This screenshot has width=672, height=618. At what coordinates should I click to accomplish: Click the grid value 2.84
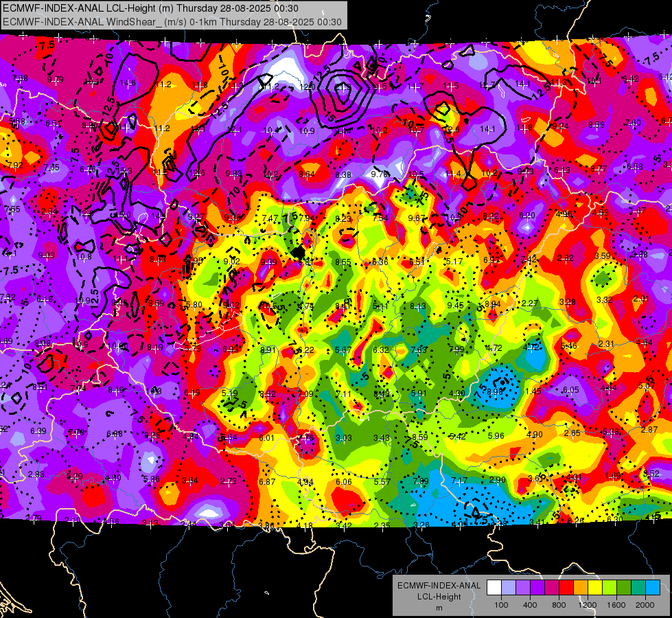click(49, 211)
